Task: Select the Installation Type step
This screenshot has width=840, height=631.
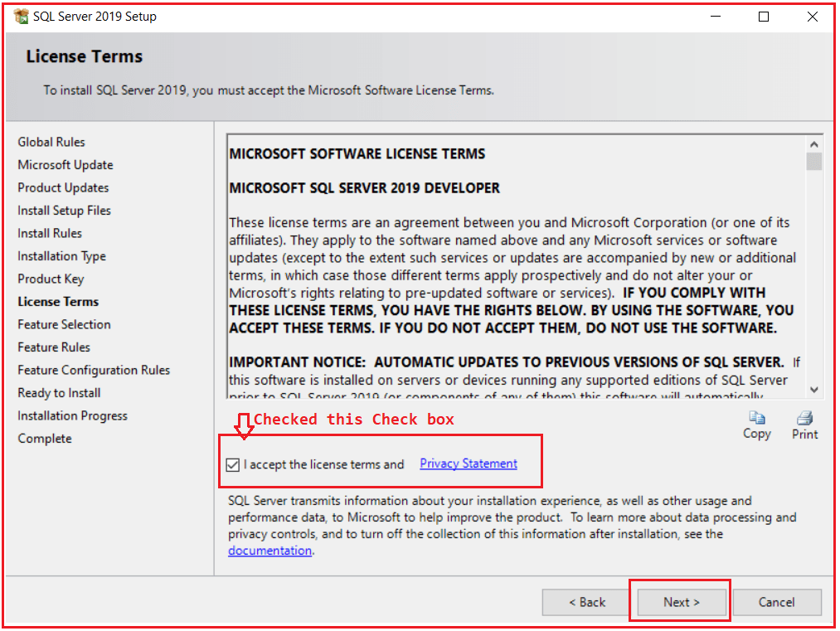Action: (61, 256)
